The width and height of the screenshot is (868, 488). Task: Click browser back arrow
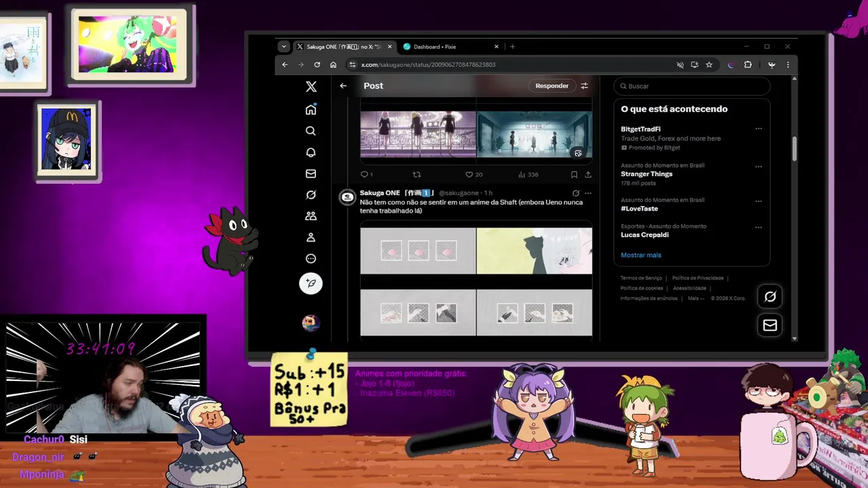[285, 64]
